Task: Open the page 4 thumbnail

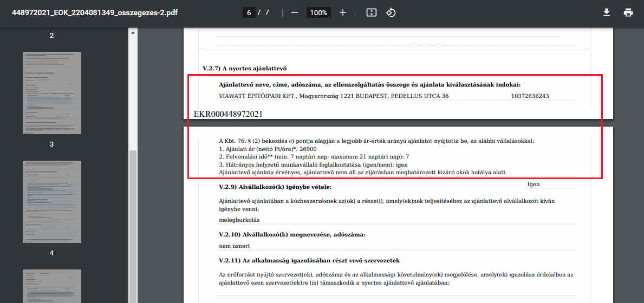Action: [x=51, y=201]
